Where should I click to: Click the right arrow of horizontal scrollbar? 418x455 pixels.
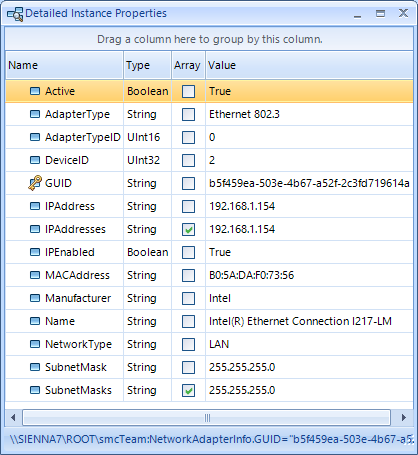point(404,417)
